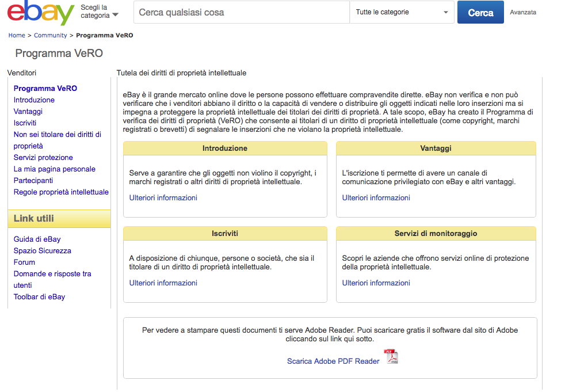Click the Vantaggi card header

[436, 148]
